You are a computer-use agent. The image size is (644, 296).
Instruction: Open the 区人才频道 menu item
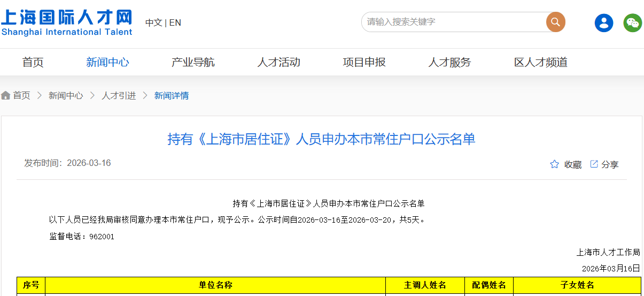pos(540,62)
